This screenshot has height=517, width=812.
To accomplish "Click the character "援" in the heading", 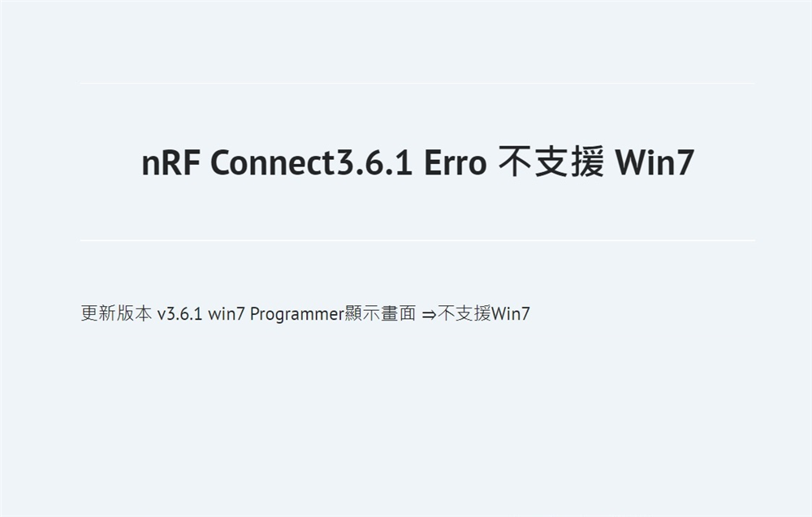I will [x=587, y=162].
